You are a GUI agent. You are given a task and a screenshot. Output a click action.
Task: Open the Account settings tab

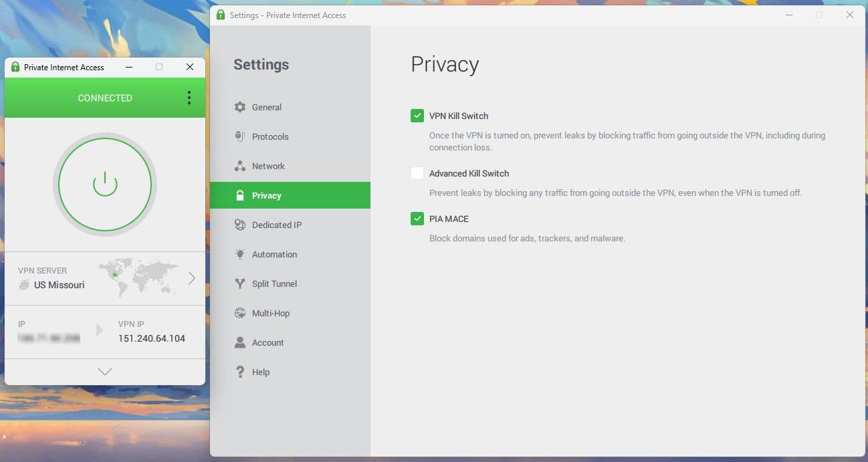point(290,342)
